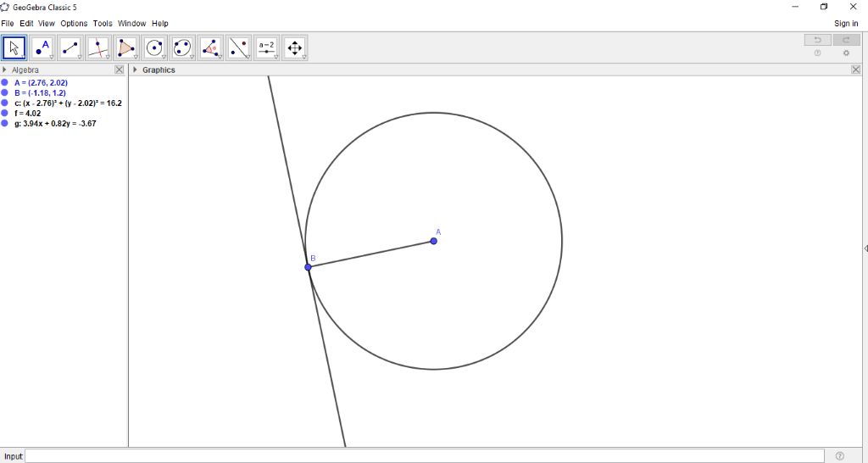
Task: Close the Graphics panel
Action: pyautogui.click(x=856, y=70)
